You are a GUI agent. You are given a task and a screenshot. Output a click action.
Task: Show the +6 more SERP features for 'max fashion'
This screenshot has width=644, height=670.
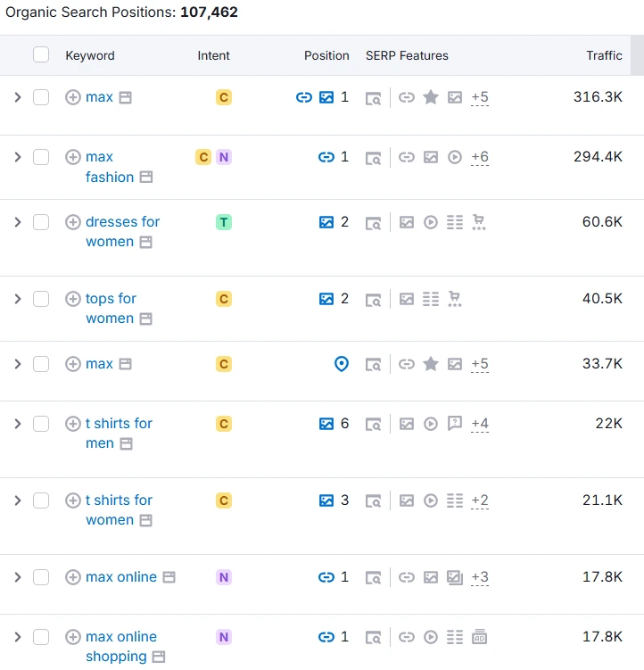(x=480, y=157)
